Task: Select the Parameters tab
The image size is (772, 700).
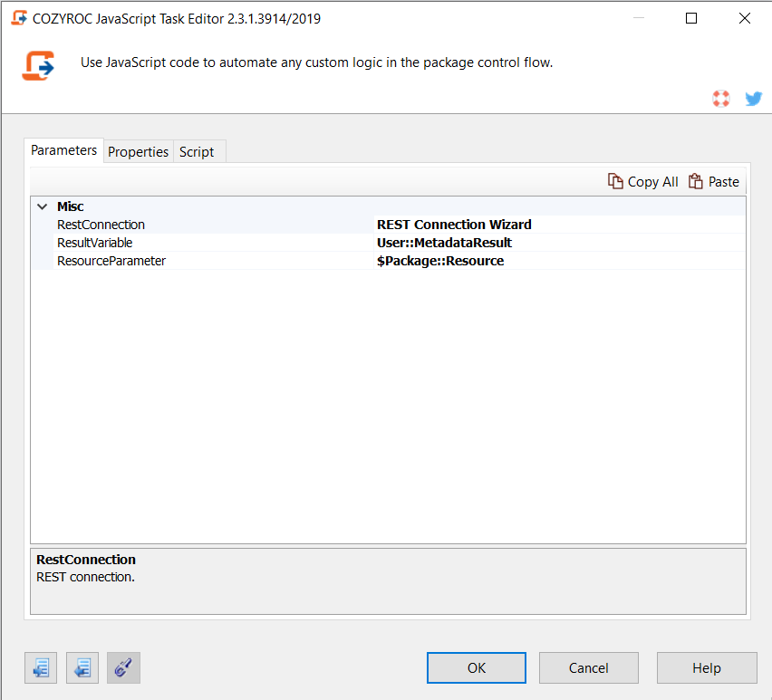Action: tap(63, 150)
